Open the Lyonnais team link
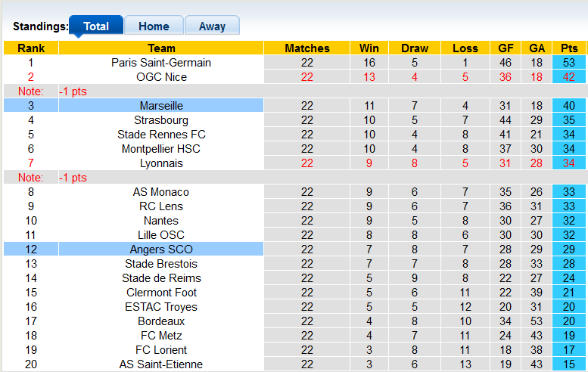 point(161,163)
